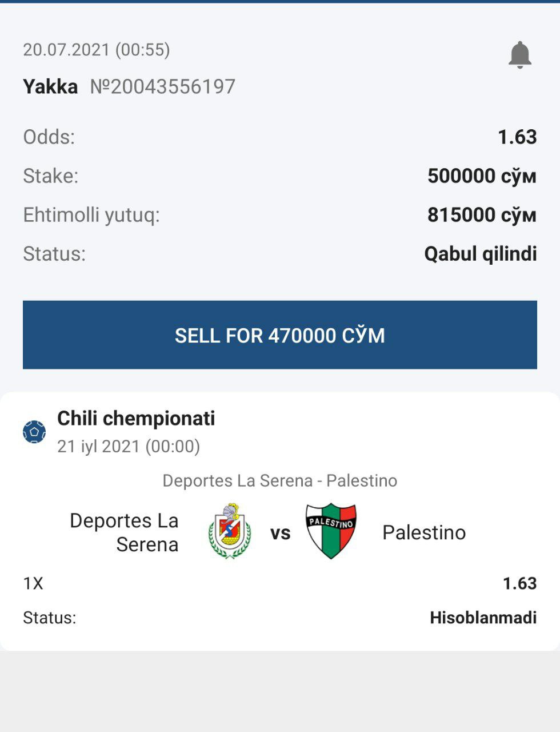Tap the Deportes La Serena team name
This screenshot has height=732, width=560.
pyautogui.click(x=124, y=532)
